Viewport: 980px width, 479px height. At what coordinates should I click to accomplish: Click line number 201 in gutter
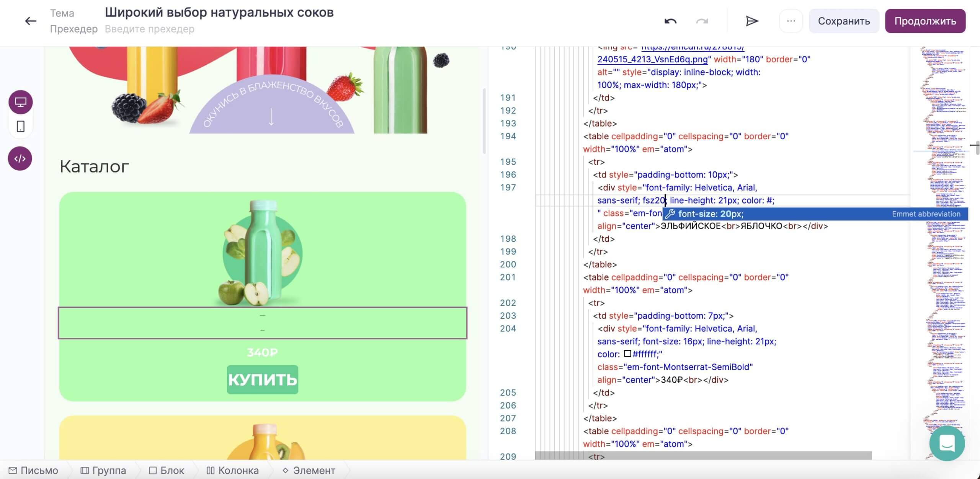(508, 277)
